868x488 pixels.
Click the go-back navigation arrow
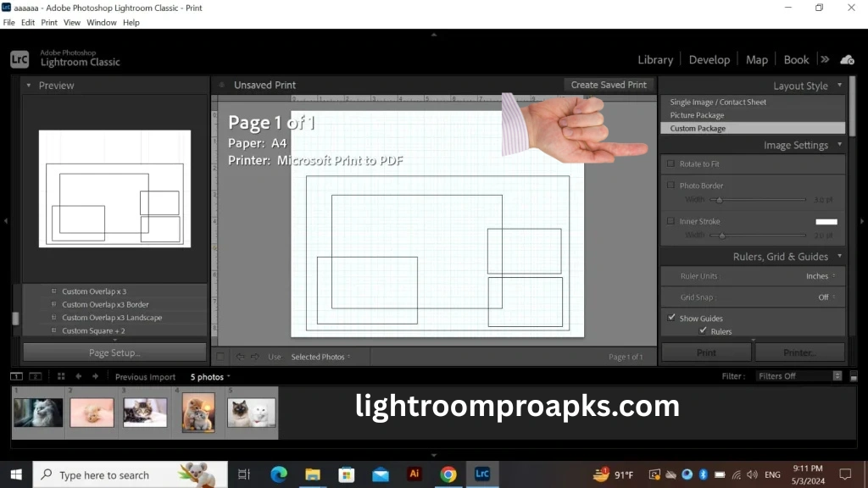click(x=78, y=375)
